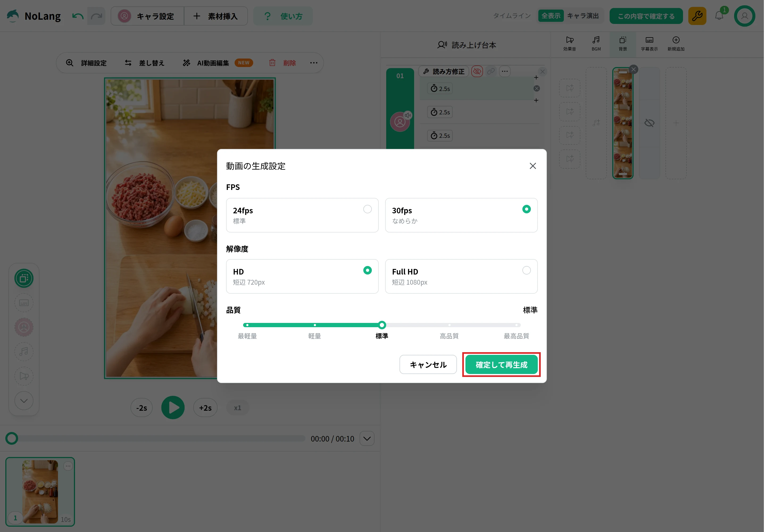This screenshot has width=766, height=532.
Task: Select the 字幕表示 subtitle tab
Action: tap(649, 44)
